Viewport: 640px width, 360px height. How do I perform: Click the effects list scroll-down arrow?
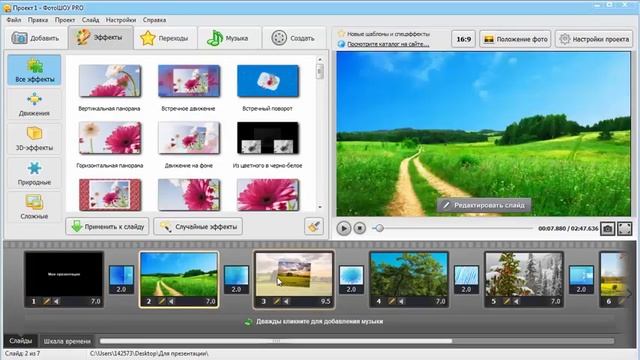(x=320, y=207)
